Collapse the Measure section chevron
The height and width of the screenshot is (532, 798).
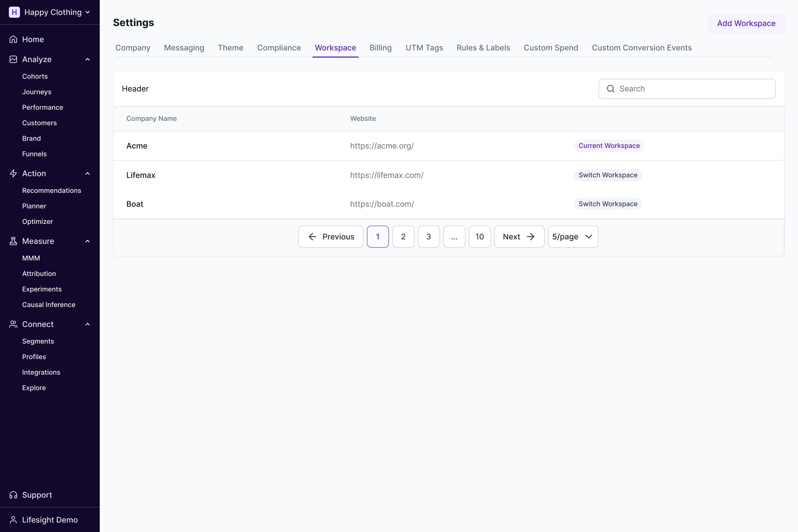pyautogui.click(x=88, y=241)
